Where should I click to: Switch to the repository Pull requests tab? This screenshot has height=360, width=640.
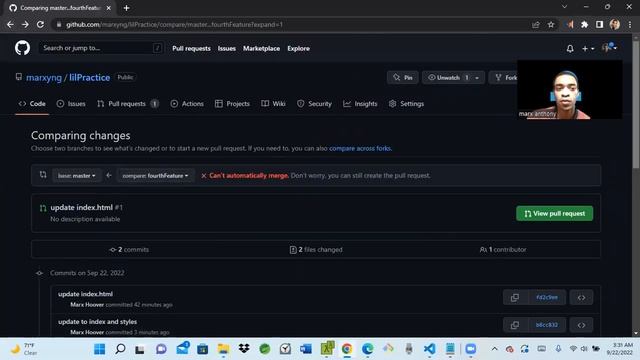(128, 104)
